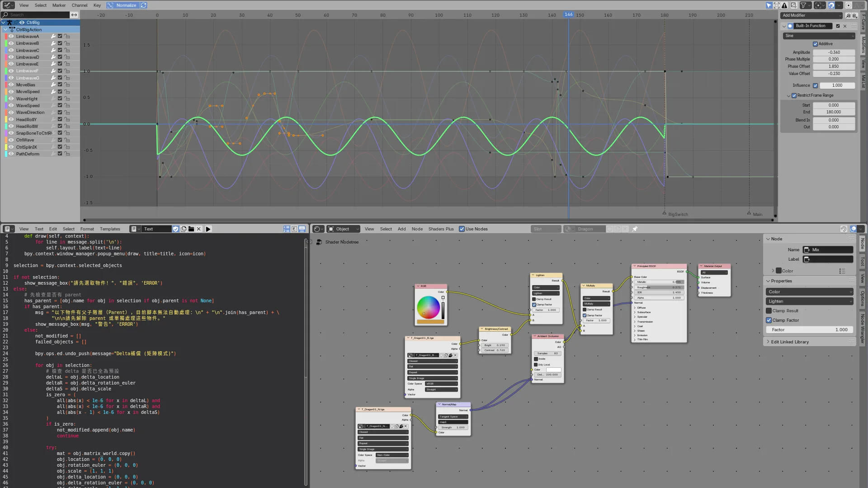This screenshot has height=488, width=868.
Task: Click the frame 146 playhead marker
Action: 568,14
